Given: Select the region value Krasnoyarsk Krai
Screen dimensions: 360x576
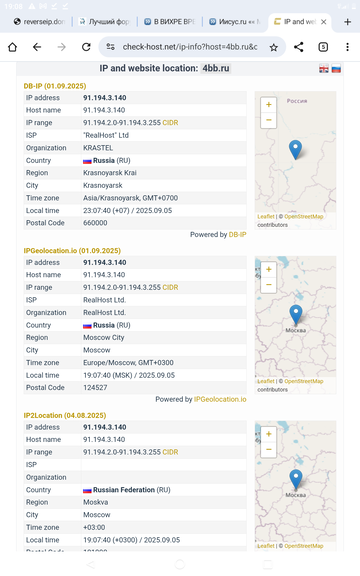Looking at the screenshot, I should tap(110, 173).
